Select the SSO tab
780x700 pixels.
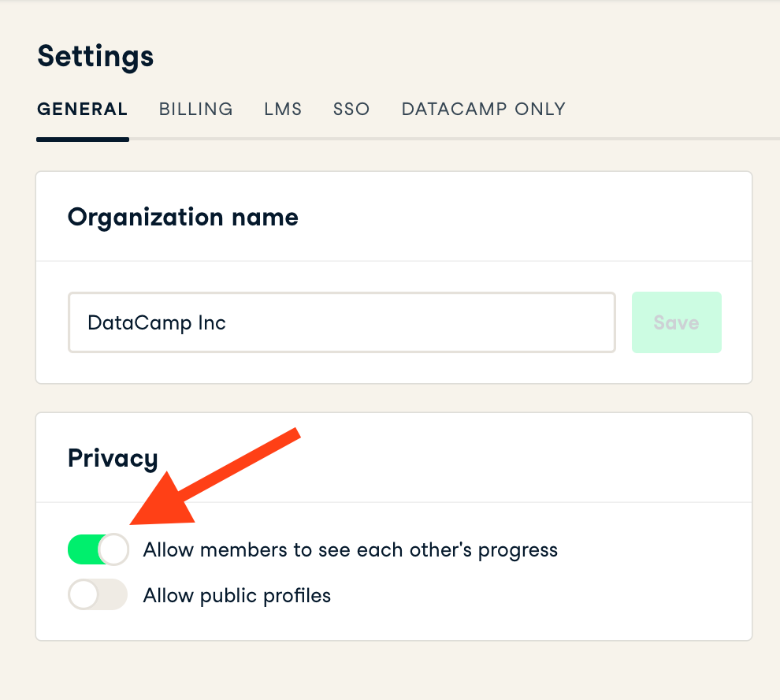(351, 110)
